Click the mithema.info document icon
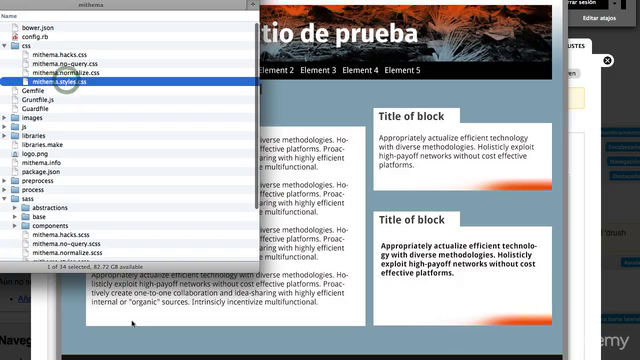 [15, 163]
